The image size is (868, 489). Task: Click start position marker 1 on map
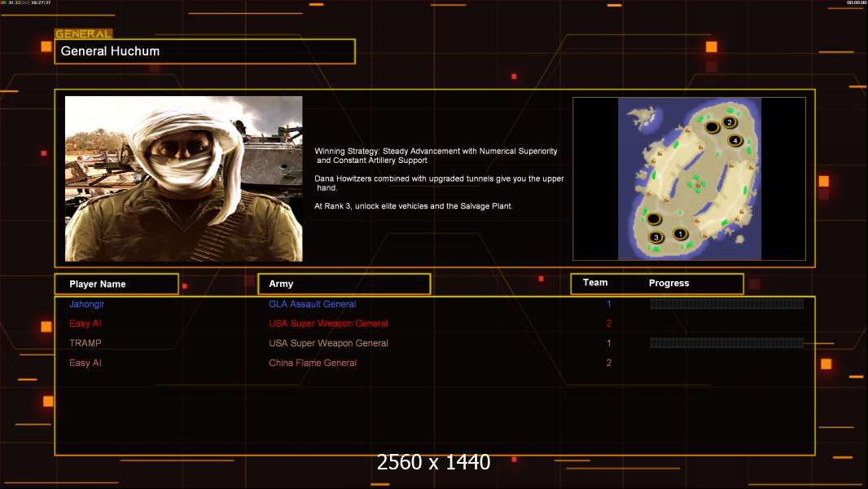pyautogui.click(x=681, y=234)
